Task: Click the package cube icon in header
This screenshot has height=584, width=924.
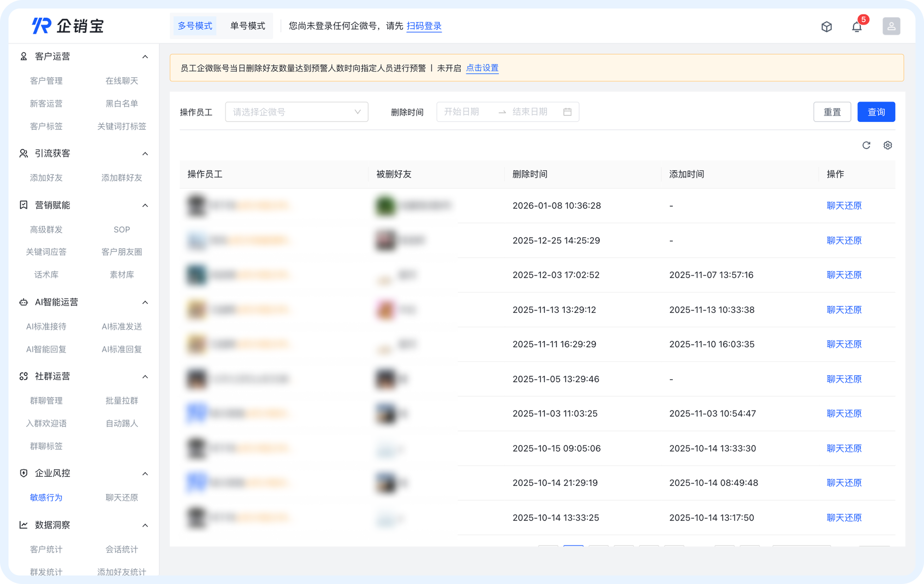Action: click(827, 26)
